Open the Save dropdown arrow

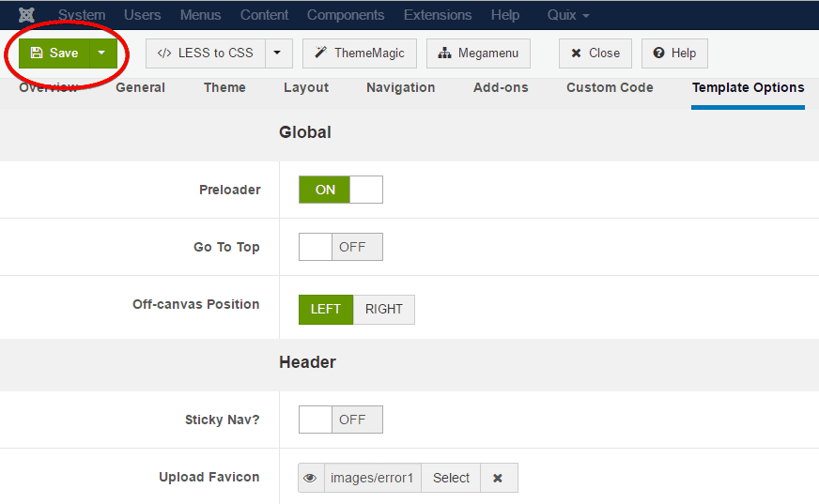pos(102,53)
